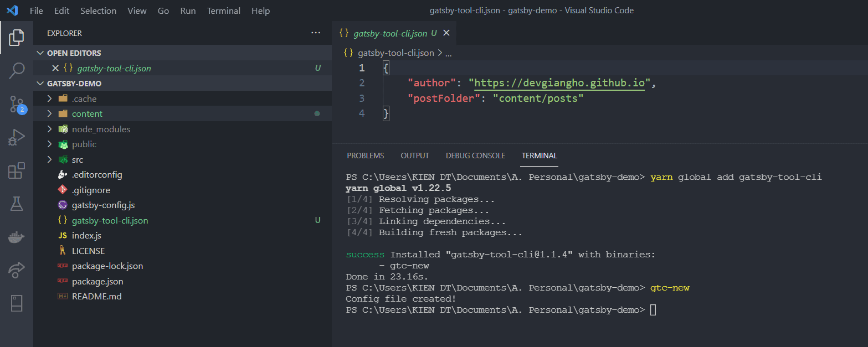
Task: Open the Testing flask icon
Action: pyautogui.click(x=17, y=204)
